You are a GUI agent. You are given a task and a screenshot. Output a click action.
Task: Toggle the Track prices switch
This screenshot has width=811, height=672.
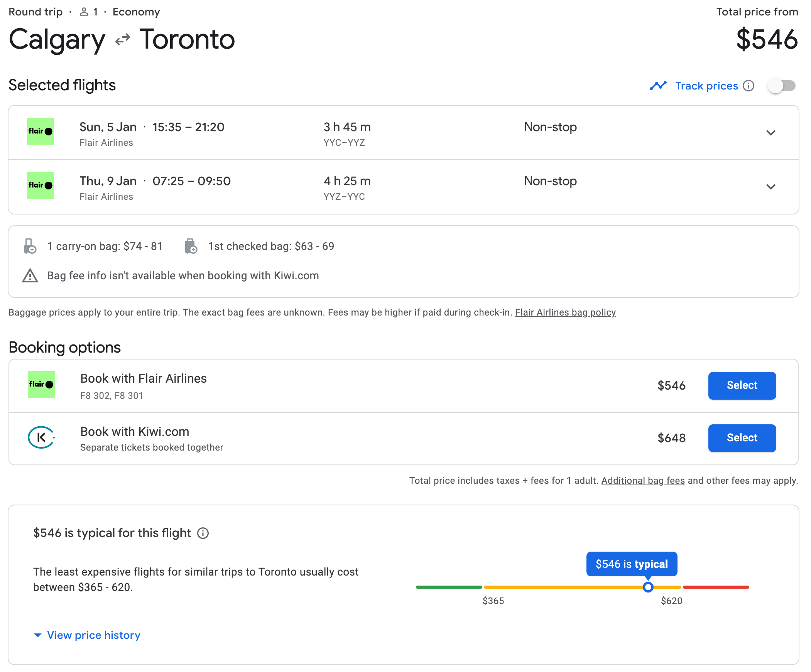tap(782, 86)
